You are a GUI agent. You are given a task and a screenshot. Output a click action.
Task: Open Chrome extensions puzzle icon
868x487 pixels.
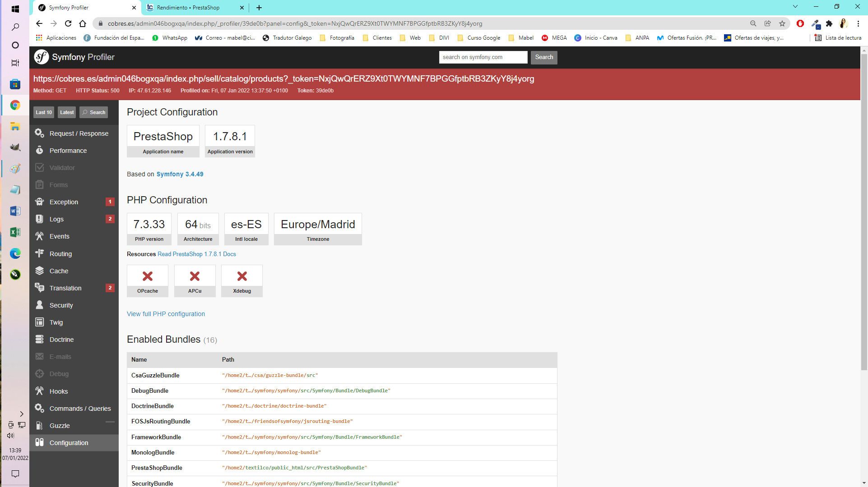click(x=829, y=23)
